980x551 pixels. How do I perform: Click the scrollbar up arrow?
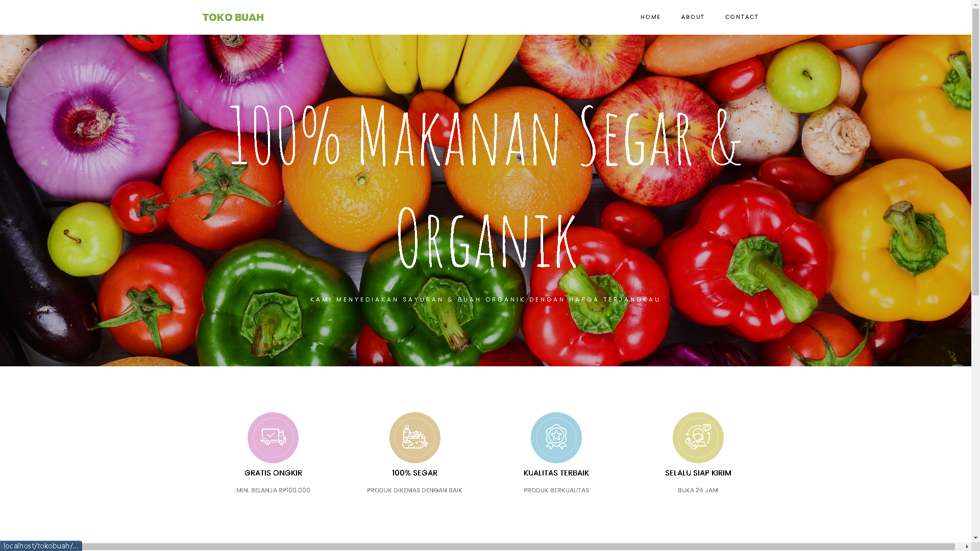(975, 4)
